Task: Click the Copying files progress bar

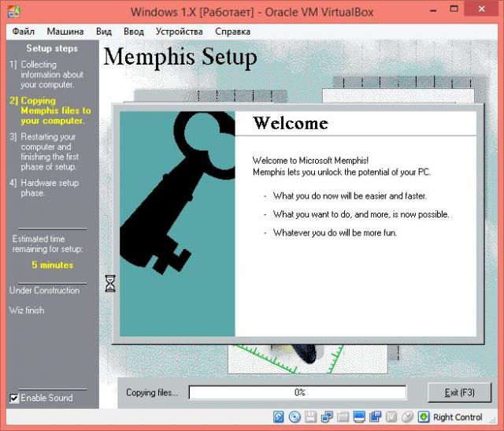Action: (x=298, y=392)
